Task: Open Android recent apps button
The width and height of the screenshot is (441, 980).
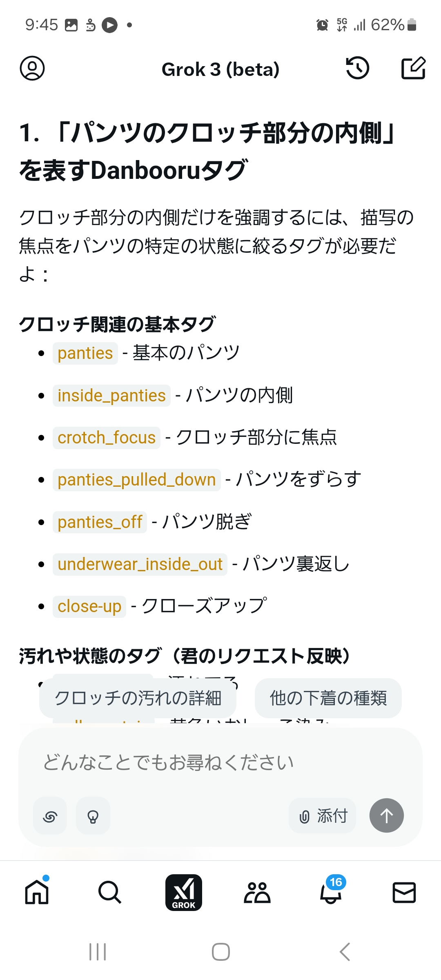Action: (98, 952)
